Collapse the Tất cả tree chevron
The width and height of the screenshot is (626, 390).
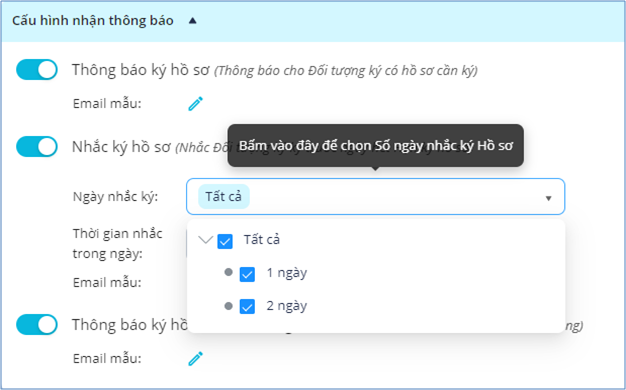pyautogui.click(x=206, y=240)
